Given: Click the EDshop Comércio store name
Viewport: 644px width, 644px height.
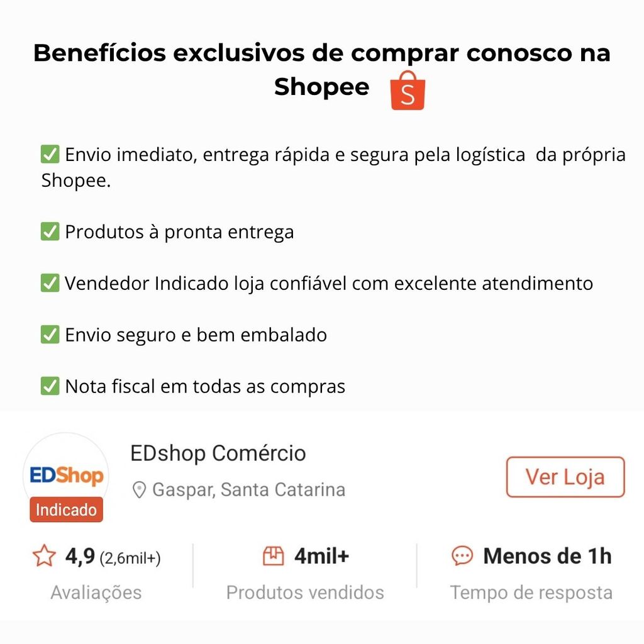Looking at the screenshot, I should pyautogui.click(x=218, y=453).
